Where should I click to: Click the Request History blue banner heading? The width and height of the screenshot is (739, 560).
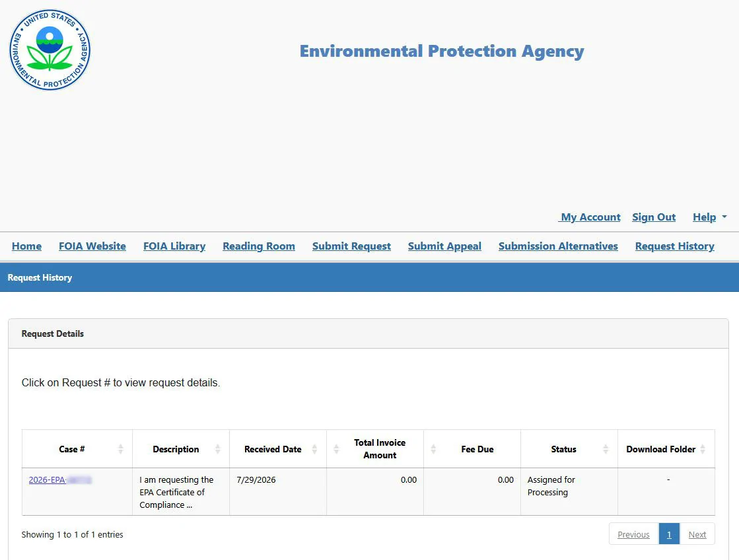click(x=40, y=277)
